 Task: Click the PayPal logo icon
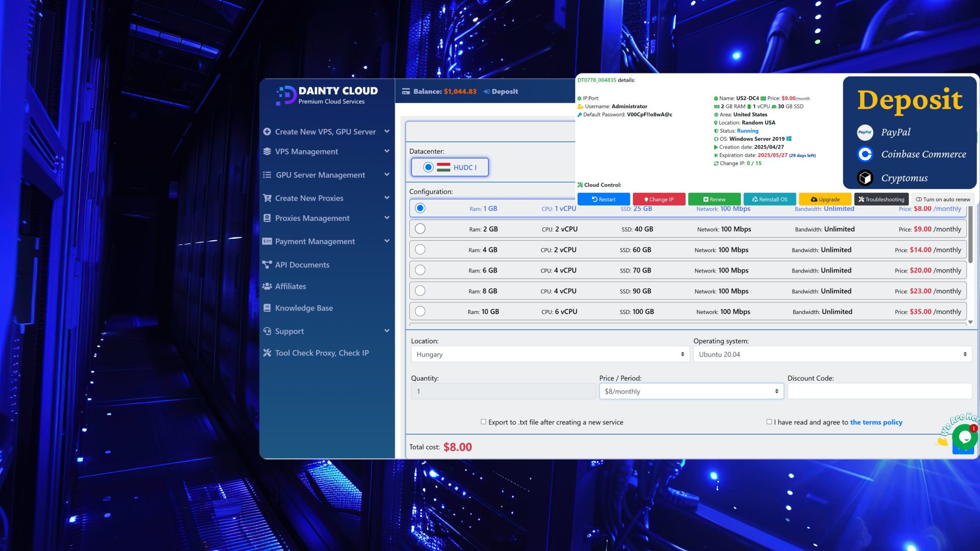click(x=865, y=133)
